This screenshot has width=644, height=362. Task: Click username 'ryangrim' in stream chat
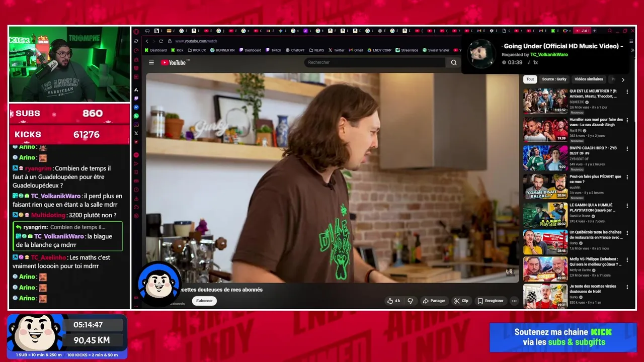(x=38, y=169)
